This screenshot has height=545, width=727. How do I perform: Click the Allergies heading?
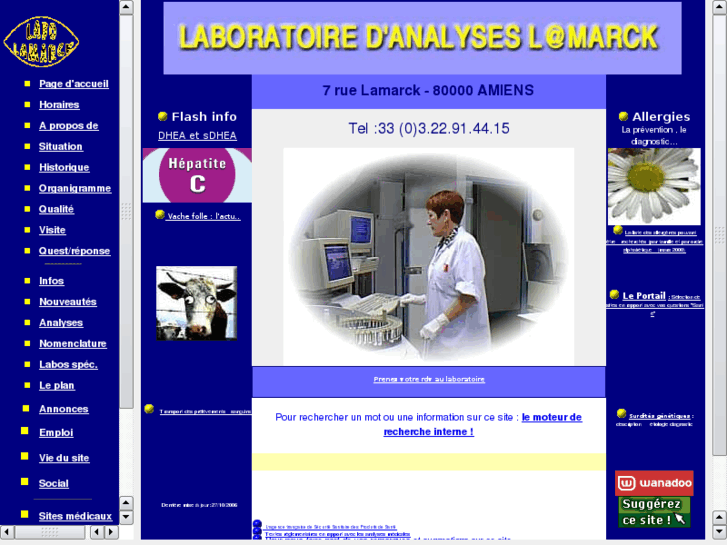[661, 117]
